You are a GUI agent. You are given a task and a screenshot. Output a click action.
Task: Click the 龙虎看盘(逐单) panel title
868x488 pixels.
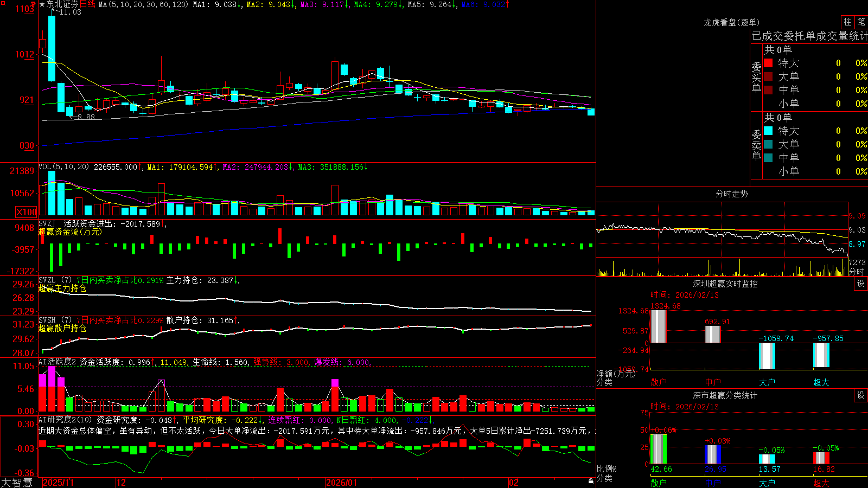point(731,22)
